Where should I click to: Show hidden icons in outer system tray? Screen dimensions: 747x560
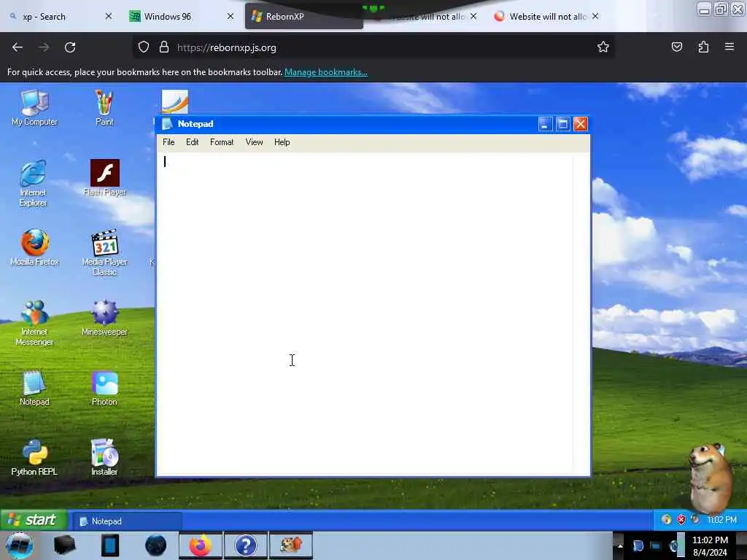(x=620, y=545)
